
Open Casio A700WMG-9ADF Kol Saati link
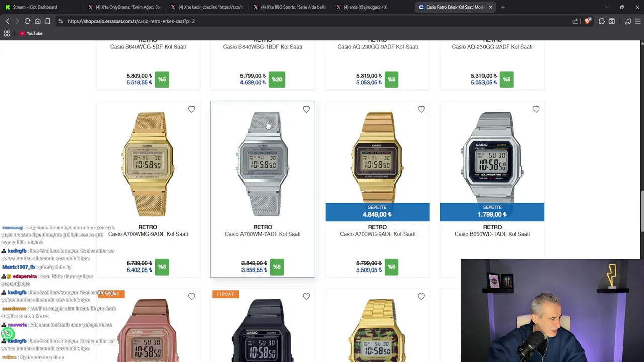pyautogui.click(x=148, y=234)
